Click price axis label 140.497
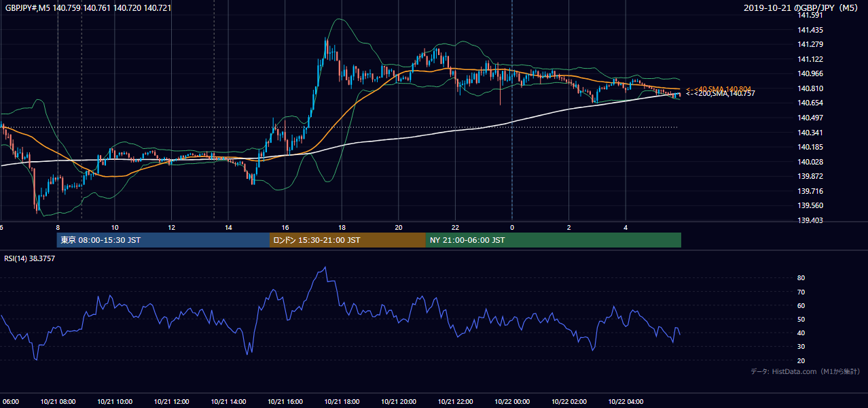 810,118
